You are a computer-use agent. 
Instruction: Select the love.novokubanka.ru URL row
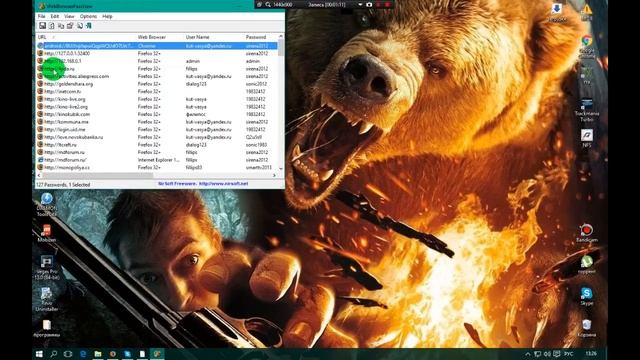[157, 137]
